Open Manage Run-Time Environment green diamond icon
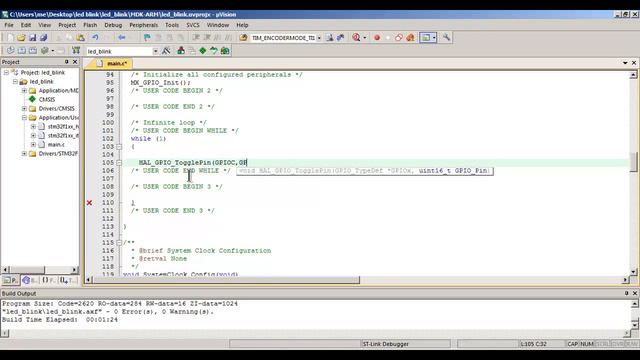The width and height of the screenshot is (640, 360). pyautogui.click(x=203, y=51)
